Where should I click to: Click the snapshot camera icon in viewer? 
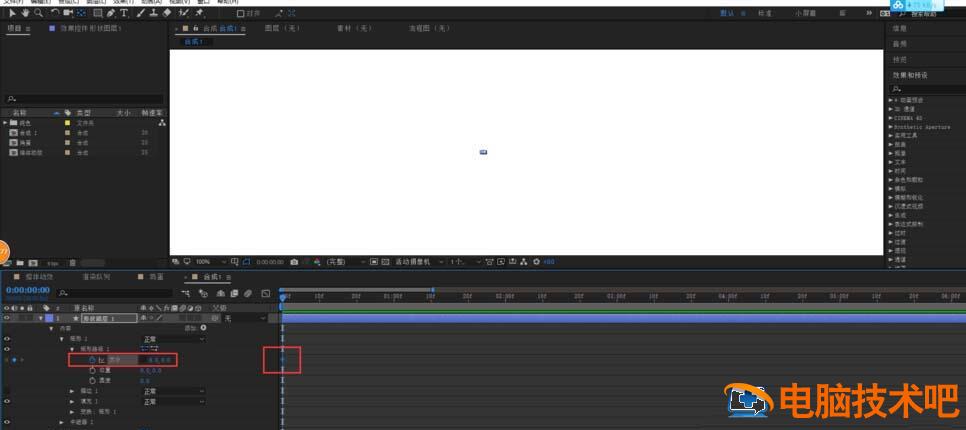pos(294,262)
